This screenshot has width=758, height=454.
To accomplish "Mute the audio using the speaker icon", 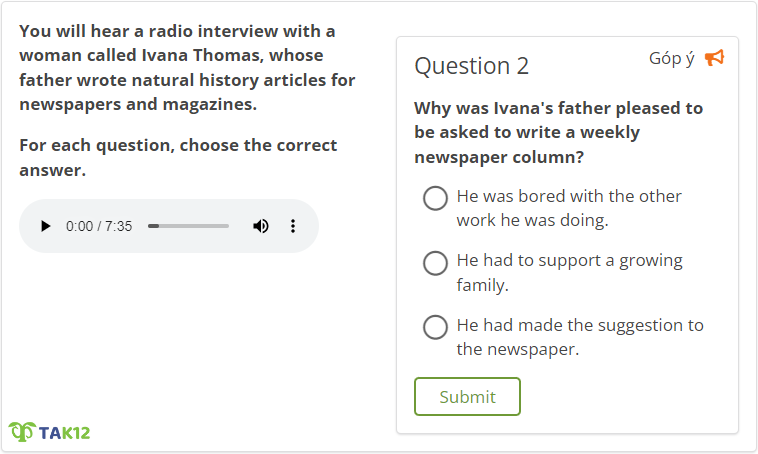I will tap(261, 226).
